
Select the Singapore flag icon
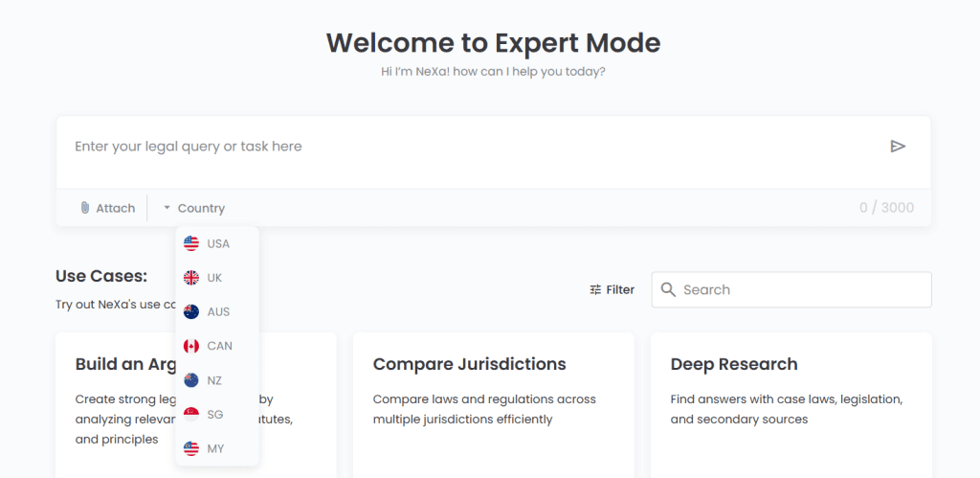click(191, 414)
